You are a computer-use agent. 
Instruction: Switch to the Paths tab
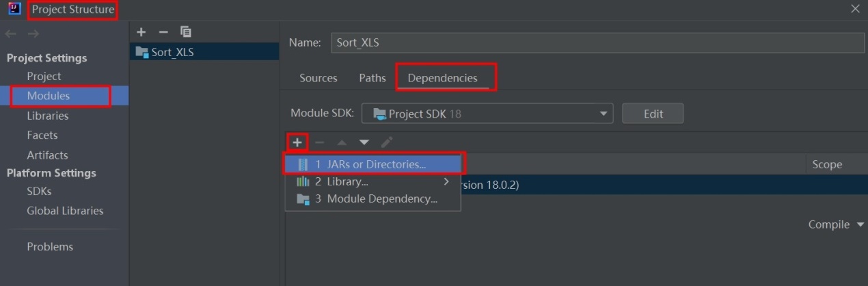(372, 78)
